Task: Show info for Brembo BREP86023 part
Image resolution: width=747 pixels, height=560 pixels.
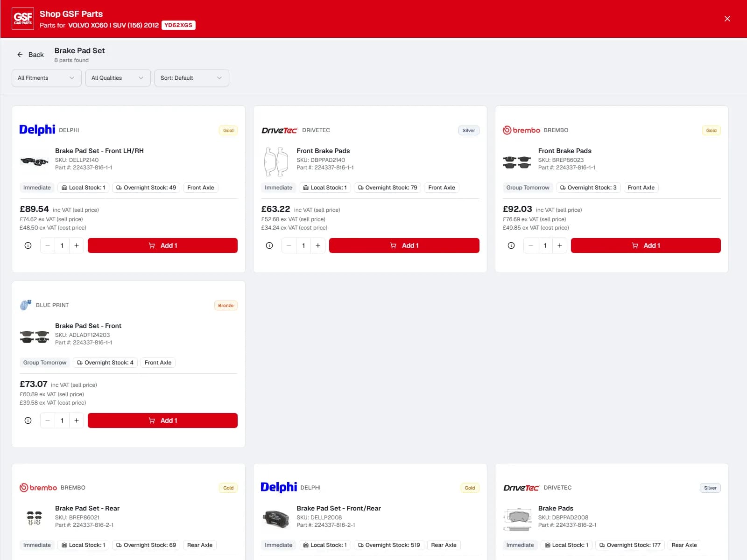Action: [x=511, y=245]
